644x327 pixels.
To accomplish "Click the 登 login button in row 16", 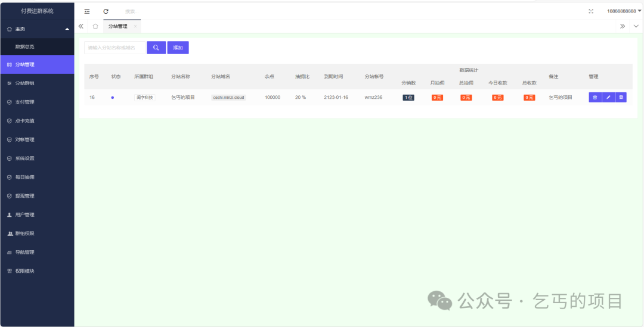I will [x=621, y=97].
